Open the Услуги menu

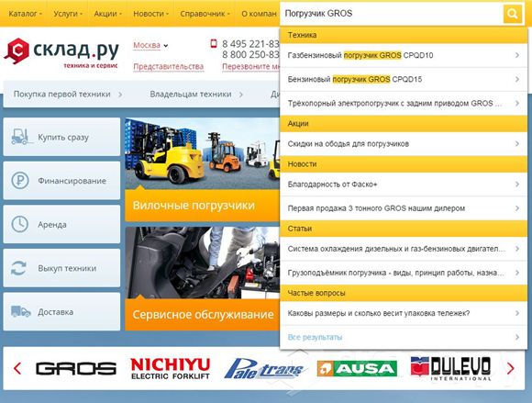[68, 14]
